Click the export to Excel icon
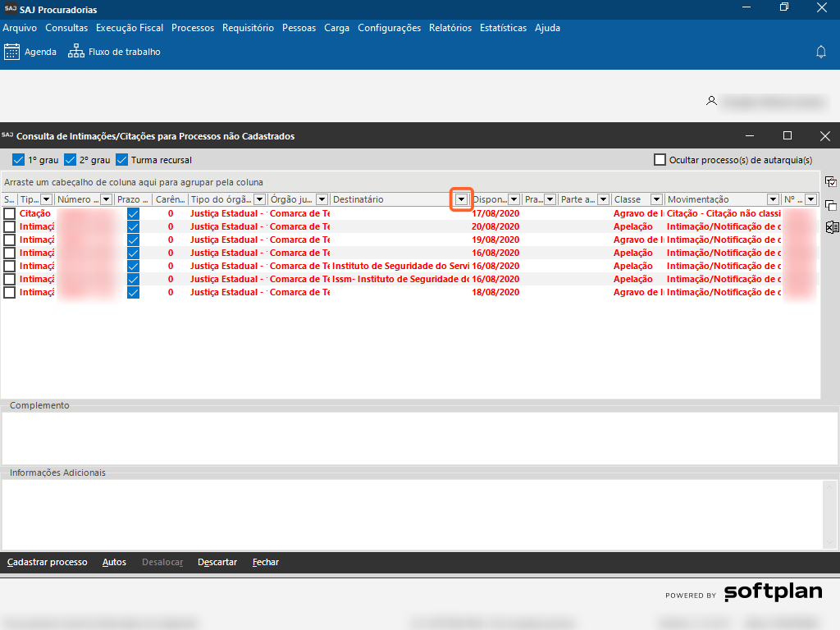840x630 pixels. 830,227
